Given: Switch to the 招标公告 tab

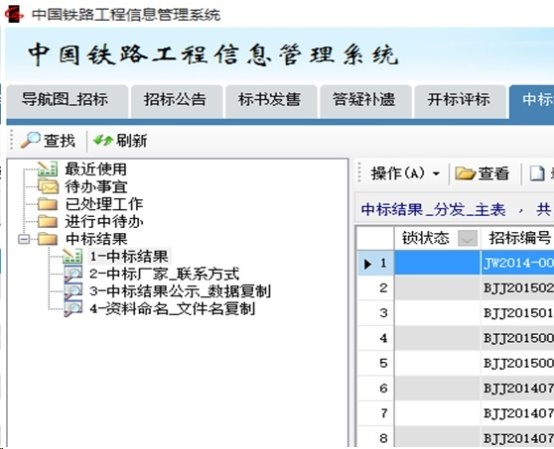Looking at the screenshot, I should point(175,100).
